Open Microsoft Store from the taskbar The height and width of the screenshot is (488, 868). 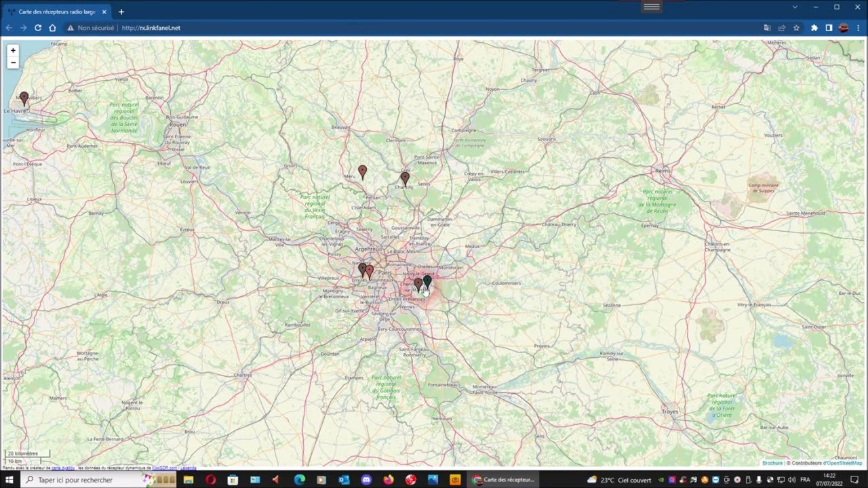click(233, 480)
